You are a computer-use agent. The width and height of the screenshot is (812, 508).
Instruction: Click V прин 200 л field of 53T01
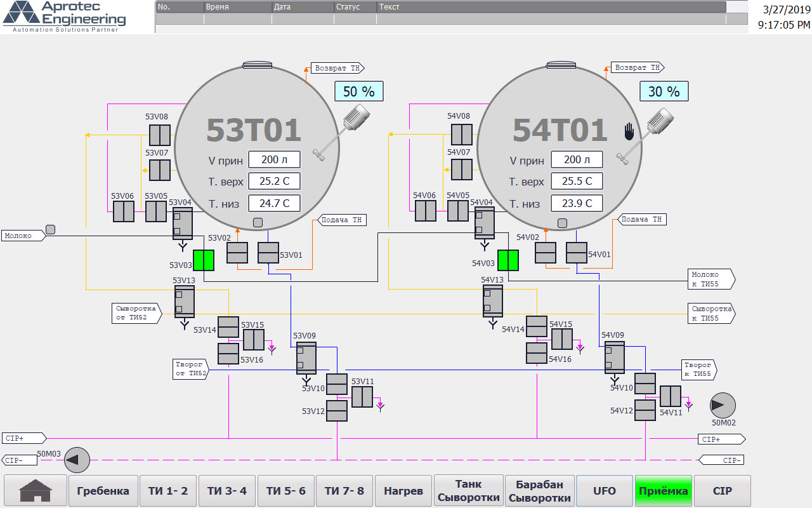click(274, 160)
